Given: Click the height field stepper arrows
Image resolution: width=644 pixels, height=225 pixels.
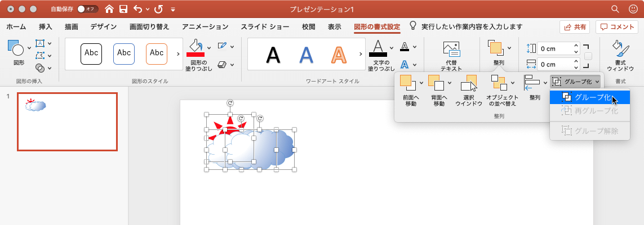Looking at the screenshot, I should (x=576, y=48).
